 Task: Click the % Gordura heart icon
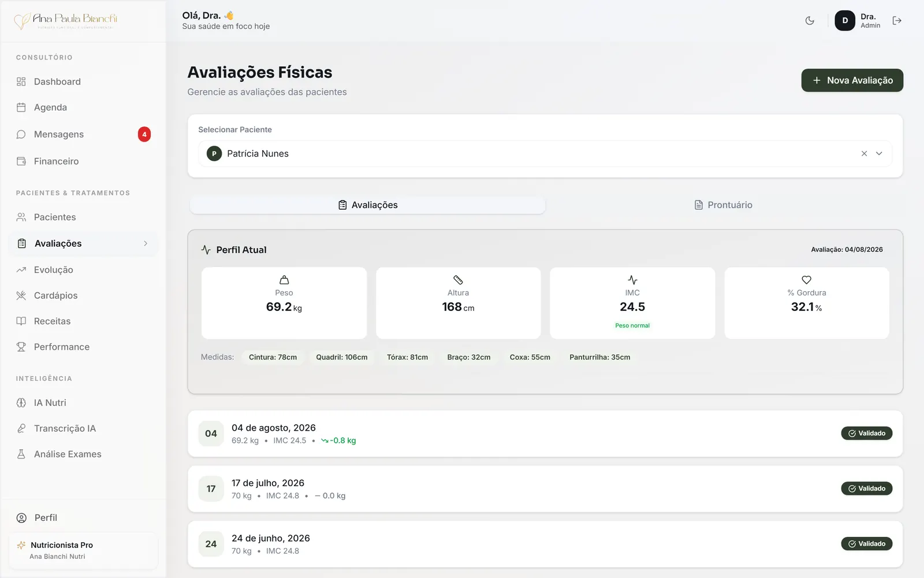pos(807,280)
